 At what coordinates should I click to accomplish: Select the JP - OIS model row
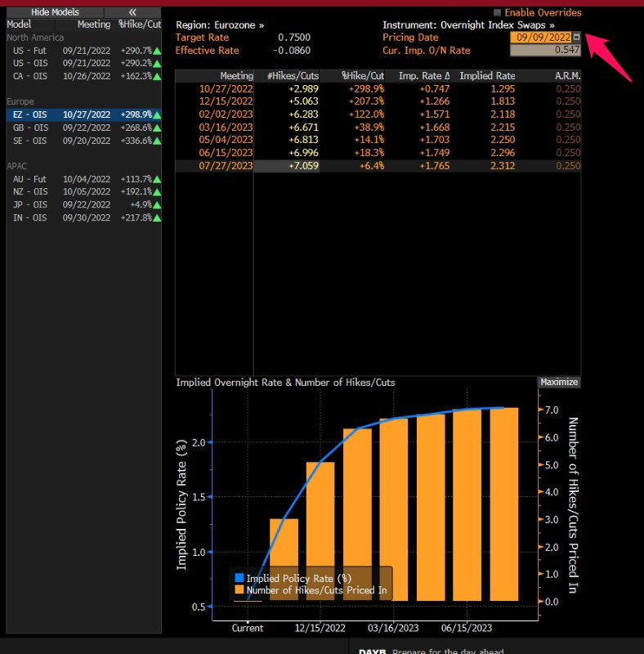tap(83, 205)
